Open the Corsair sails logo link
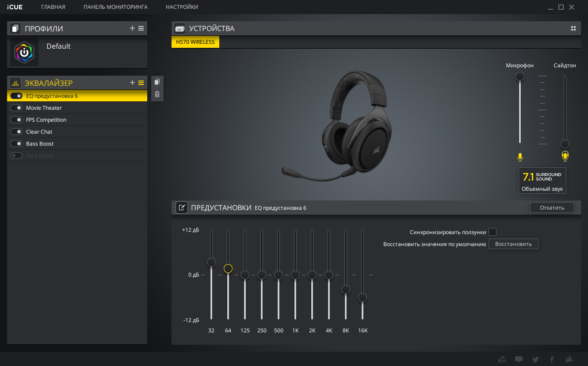Image resolution: width=588 pixels, height=366 pixels. point(570,359)
